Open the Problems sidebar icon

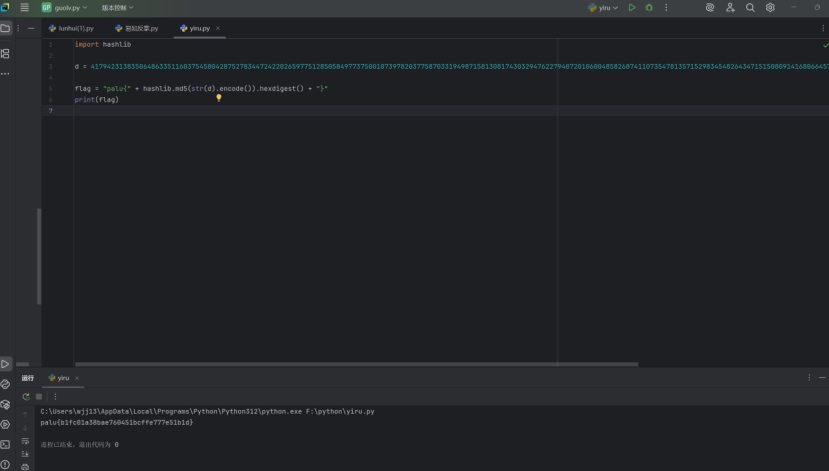[5, 465]
